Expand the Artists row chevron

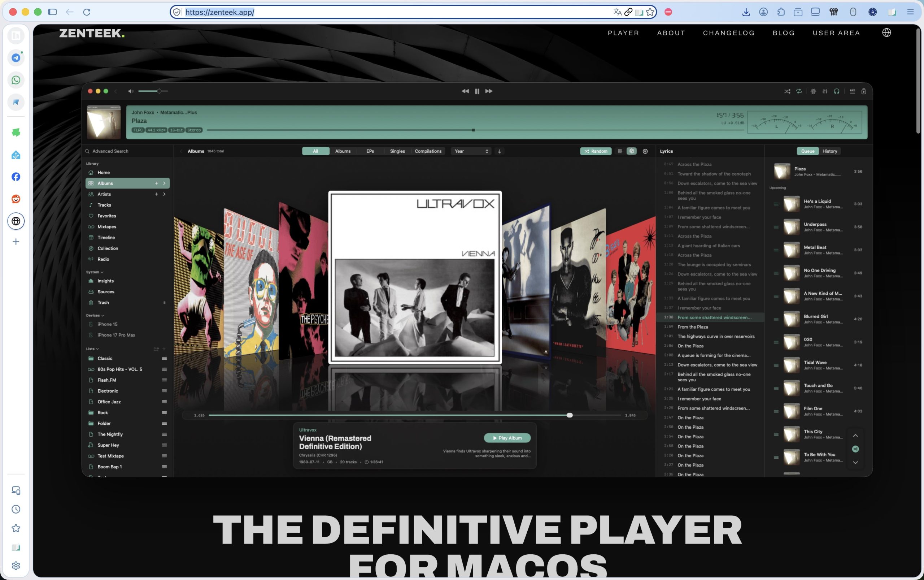point(165,194)
